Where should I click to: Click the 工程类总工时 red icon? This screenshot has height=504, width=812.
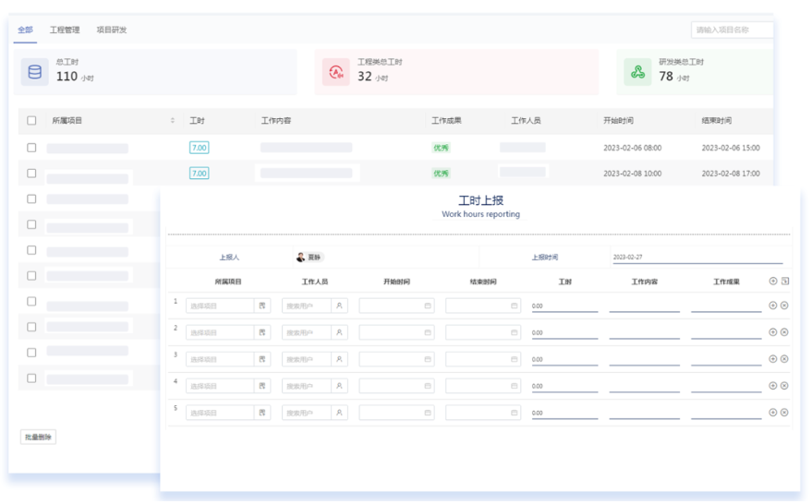click(335, 72)
